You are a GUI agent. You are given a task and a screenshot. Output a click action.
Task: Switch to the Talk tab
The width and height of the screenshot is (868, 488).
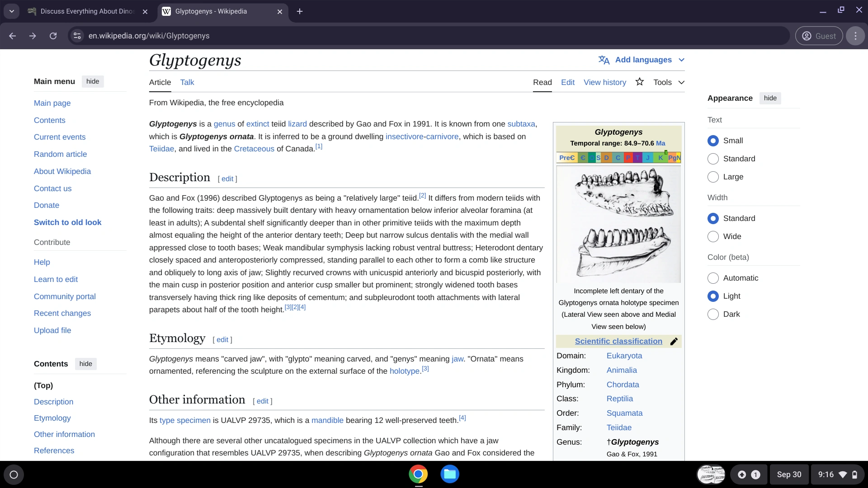point(187,82)
